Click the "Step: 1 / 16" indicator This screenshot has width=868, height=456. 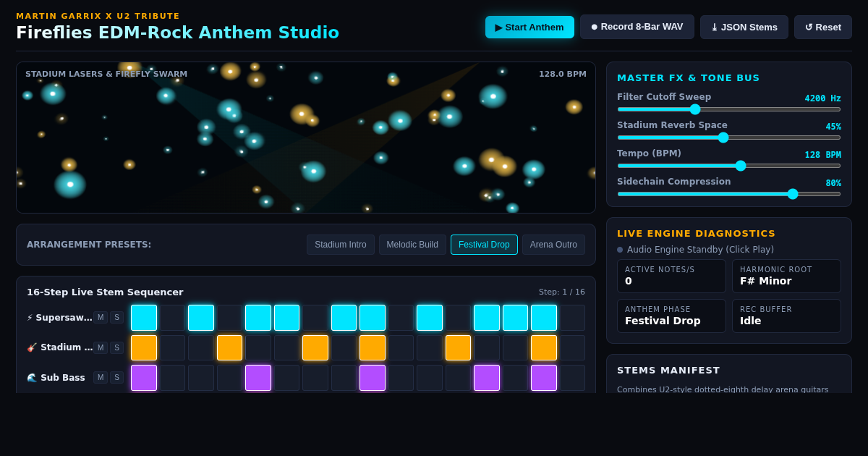pyautogui.click(x=562, y=292)
